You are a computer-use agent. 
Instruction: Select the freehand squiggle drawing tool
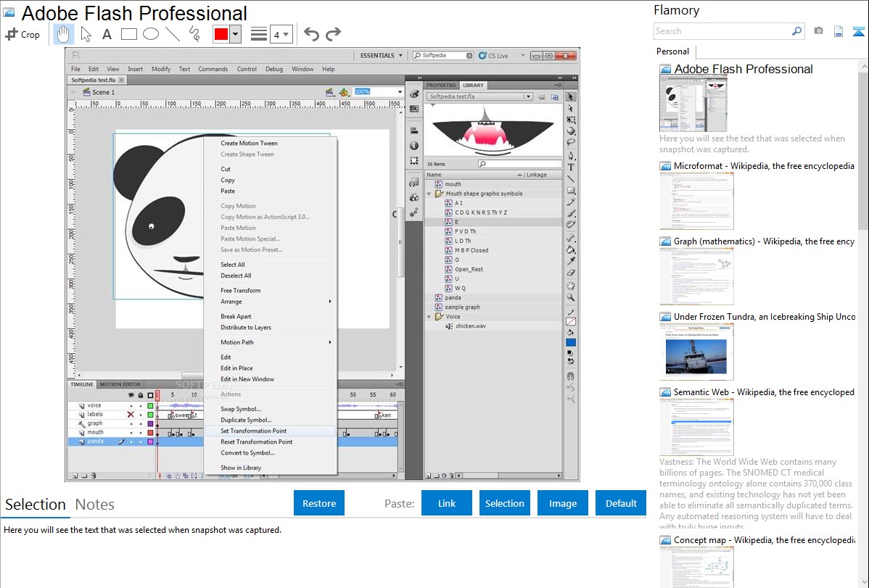194,34
